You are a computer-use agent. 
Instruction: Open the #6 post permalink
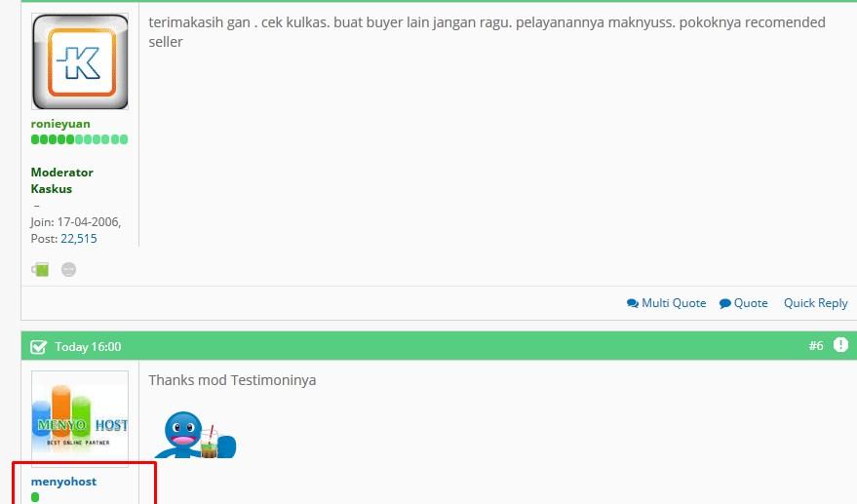(x=815, y=346)
